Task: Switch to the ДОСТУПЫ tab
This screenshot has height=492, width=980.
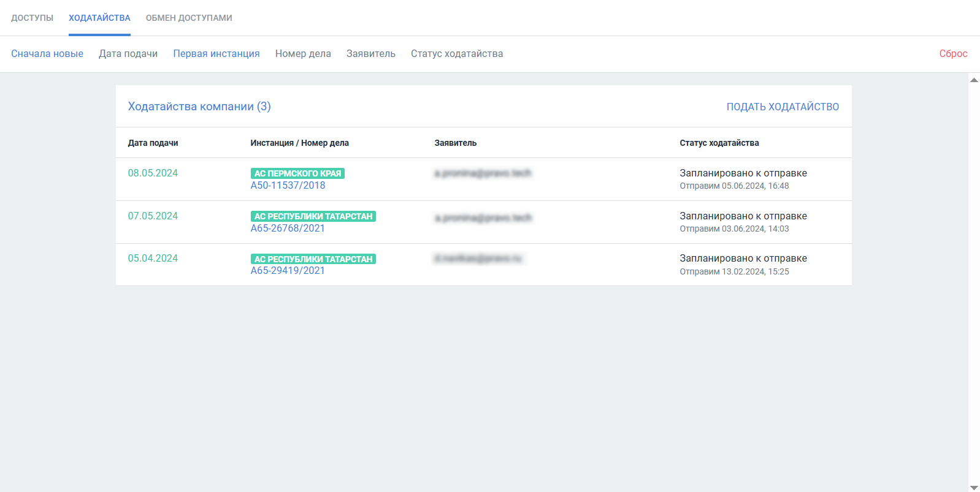Action: (x=32, y=18)
